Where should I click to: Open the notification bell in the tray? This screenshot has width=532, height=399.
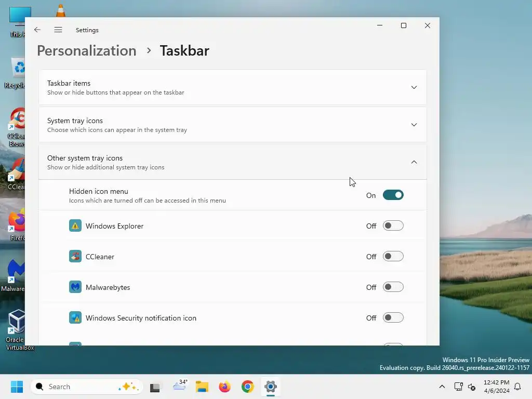coord(517,387)
